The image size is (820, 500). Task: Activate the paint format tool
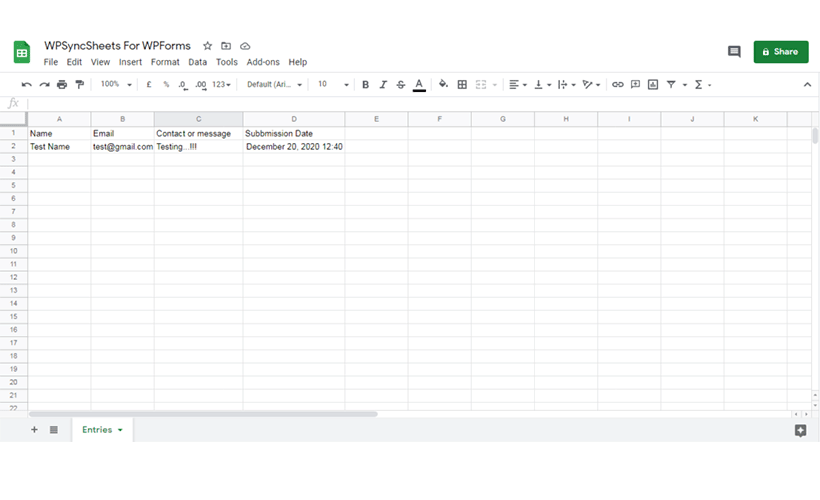79,84
